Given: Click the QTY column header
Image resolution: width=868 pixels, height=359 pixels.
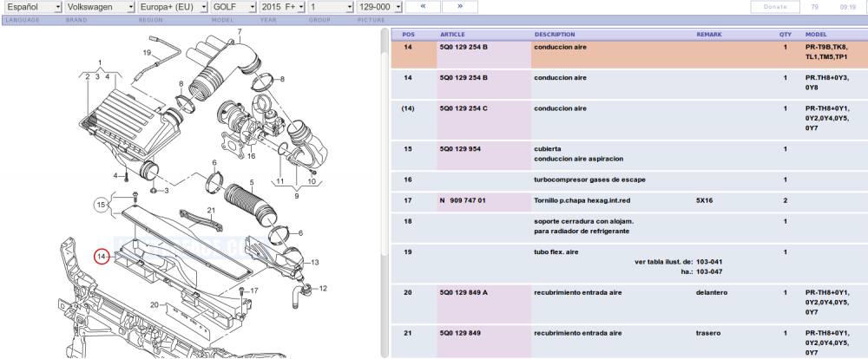Looking at the screenshot, I should (x=786, y=35).
